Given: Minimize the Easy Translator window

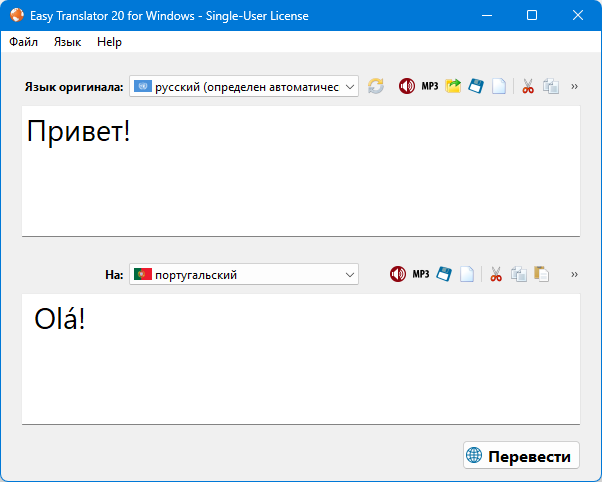Looking at the screenshot, I should pos(487,15).
